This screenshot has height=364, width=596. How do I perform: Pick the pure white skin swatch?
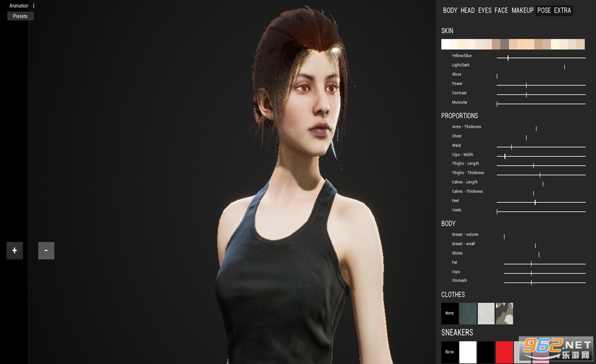[x=445, y=44]
